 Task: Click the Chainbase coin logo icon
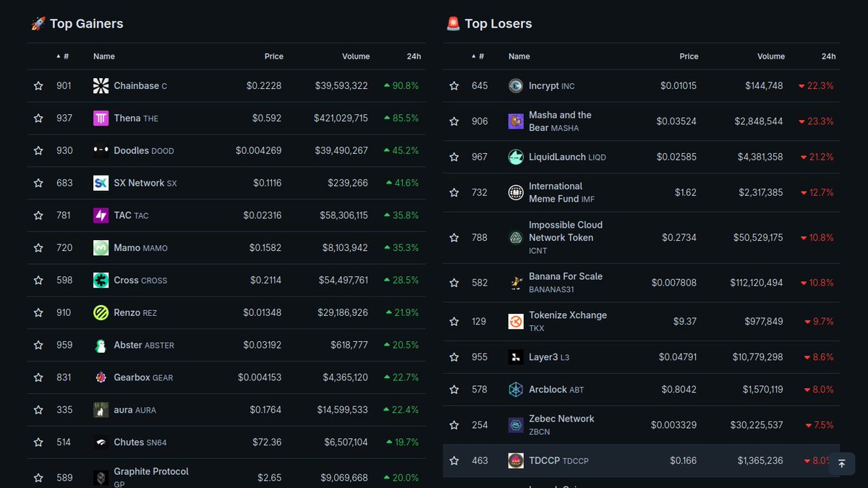tap(101, 86)
